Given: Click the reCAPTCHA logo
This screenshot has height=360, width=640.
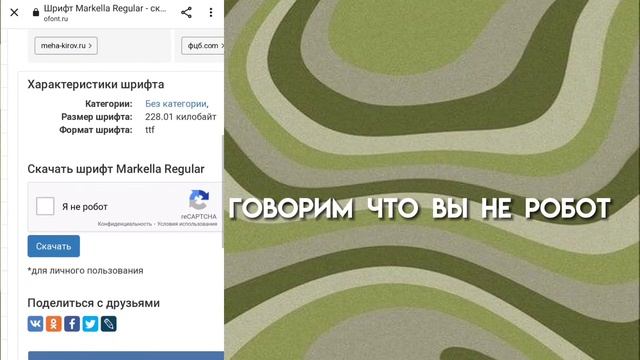Looking at the screenshot, I should coord(199,200).
